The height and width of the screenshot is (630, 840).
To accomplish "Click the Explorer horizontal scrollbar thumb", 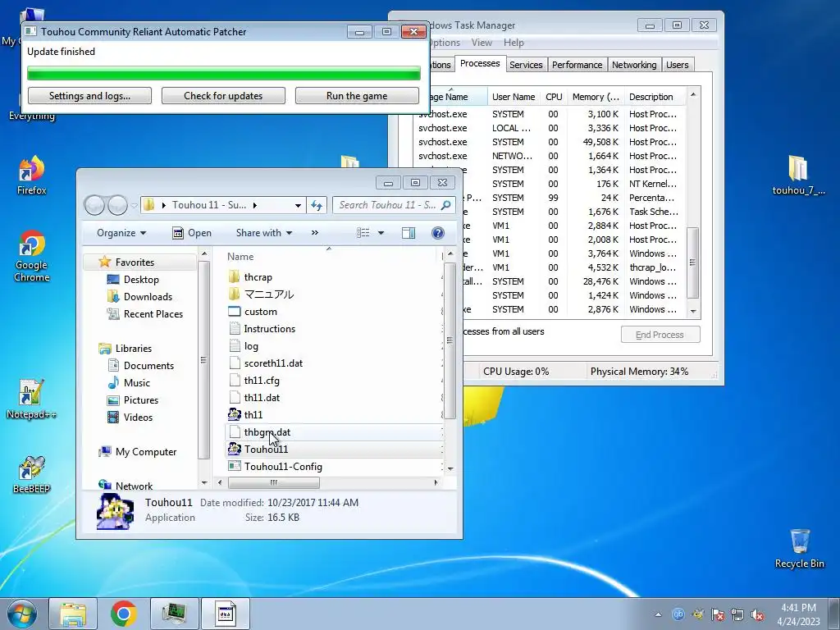I will coord(274,482).
